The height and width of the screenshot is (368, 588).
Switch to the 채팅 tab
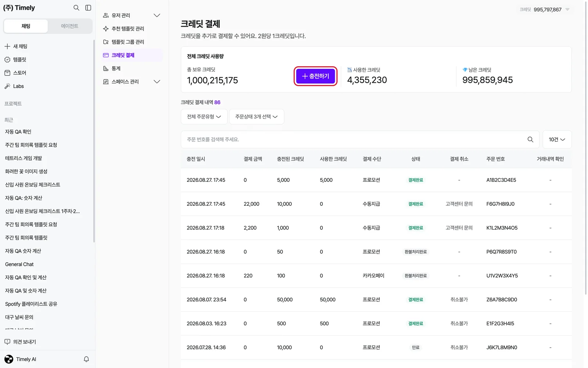tap(26, 26)
